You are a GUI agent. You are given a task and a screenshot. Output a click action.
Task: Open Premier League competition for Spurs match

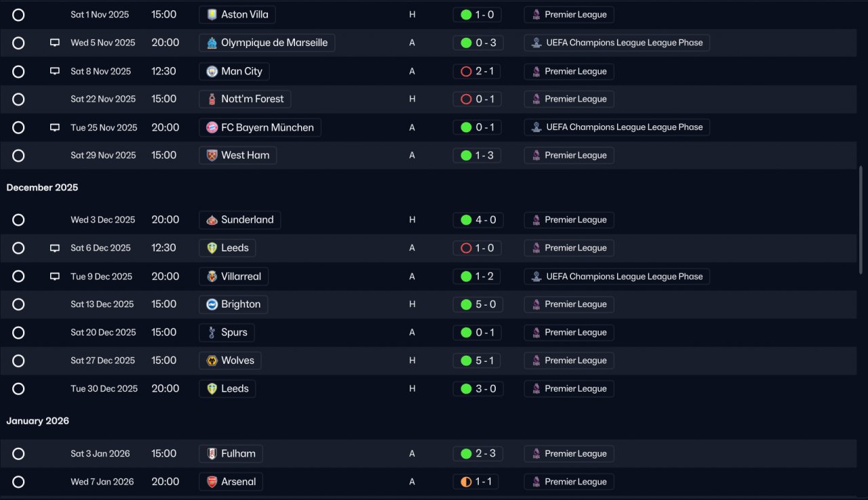[569, 333]
